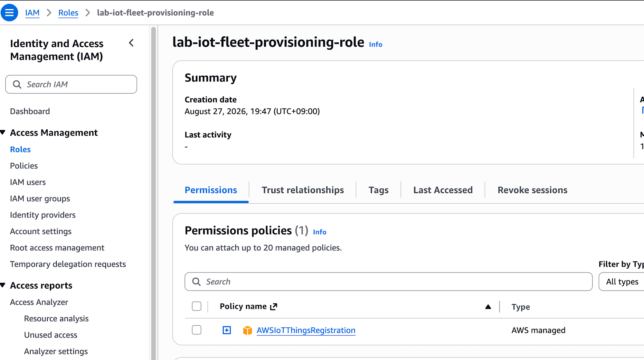
Task: Open Resource analysis in the sidebar
Action: [x=56, y=318]
